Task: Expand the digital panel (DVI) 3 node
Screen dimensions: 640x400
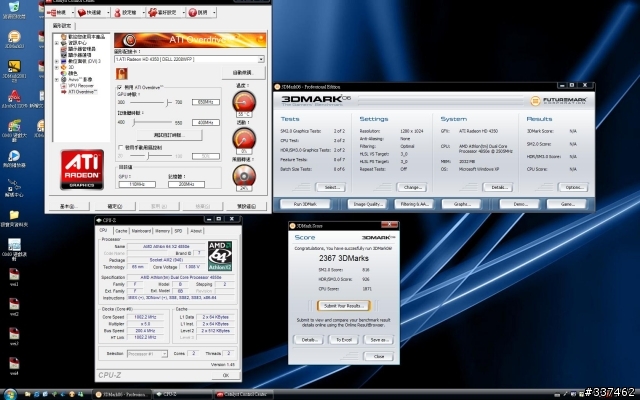Action: point(57,61)
